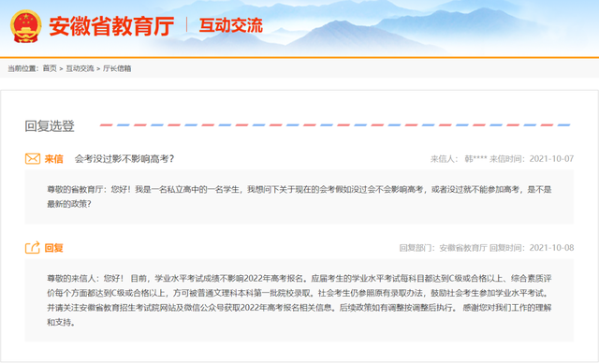Click the 当前位置 breadcrumb label

tap(22, 68)
